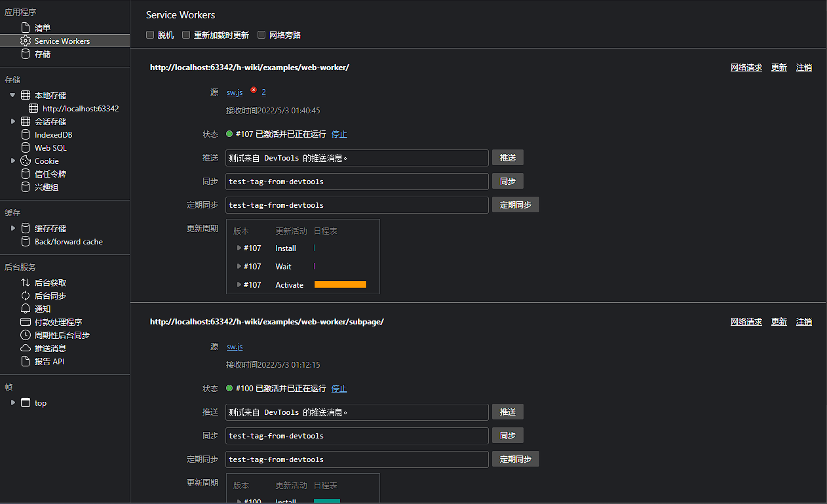Click the Service Workers gear icon

tap(26, 41)
